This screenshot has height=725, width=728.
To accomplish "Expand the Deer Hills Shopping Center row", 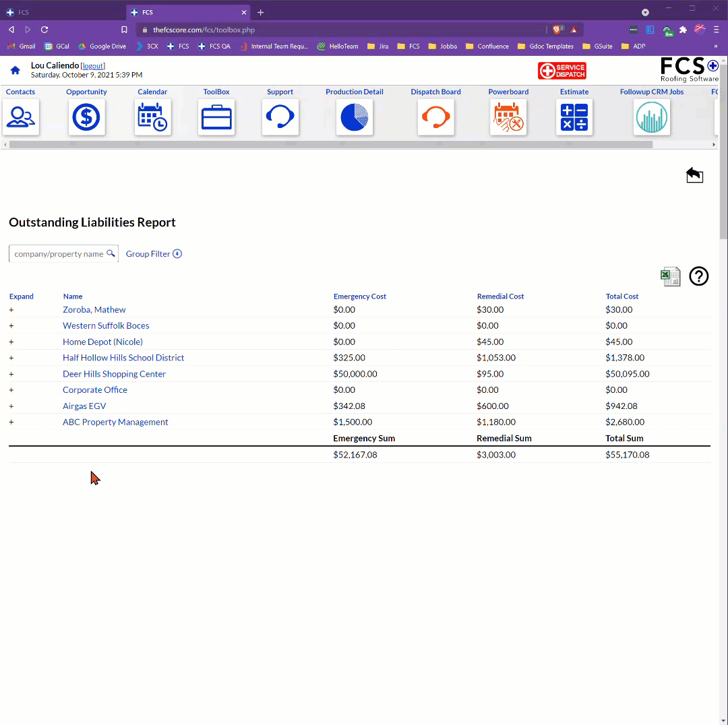I will click(11, 374).
